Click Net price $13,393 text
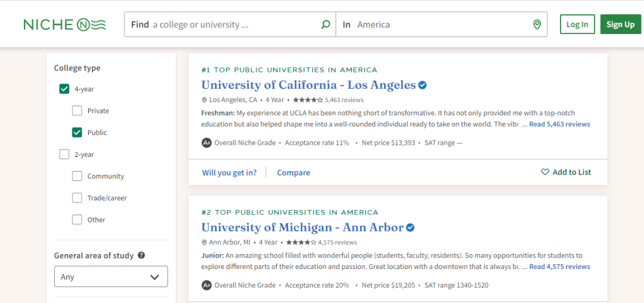 pyautogui.click(x=389, y=143)
